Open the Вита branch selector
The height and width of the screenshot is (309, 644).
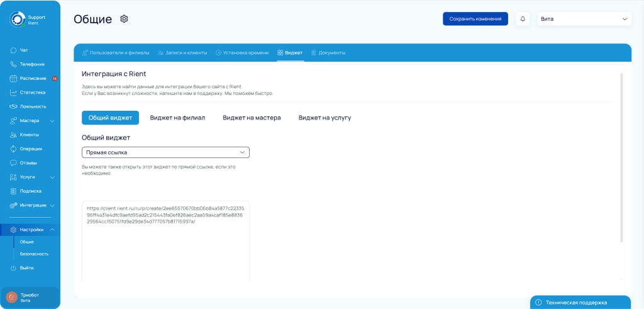click(584, 19)
